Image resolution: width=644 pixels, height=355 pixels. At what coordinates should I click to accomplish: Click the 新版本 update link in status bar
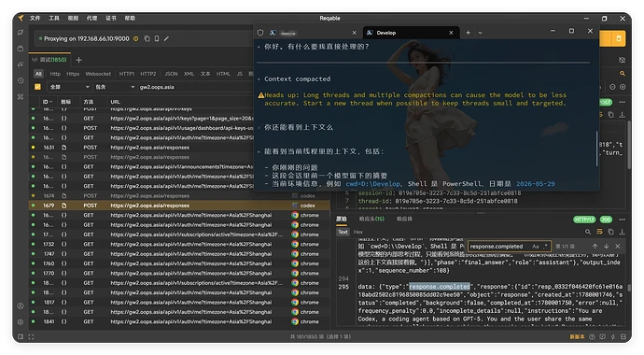[x=577, y=337]
